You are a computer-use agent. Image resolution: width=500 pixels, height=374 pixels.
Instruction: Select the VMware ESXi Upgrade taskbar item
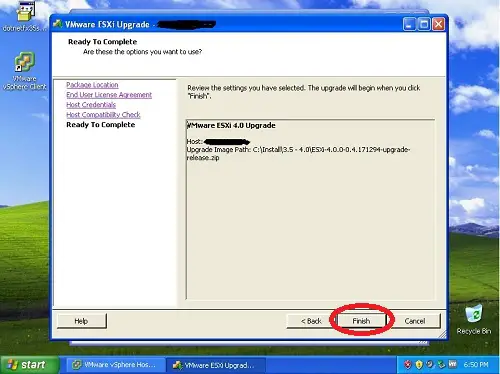point(215,365)
